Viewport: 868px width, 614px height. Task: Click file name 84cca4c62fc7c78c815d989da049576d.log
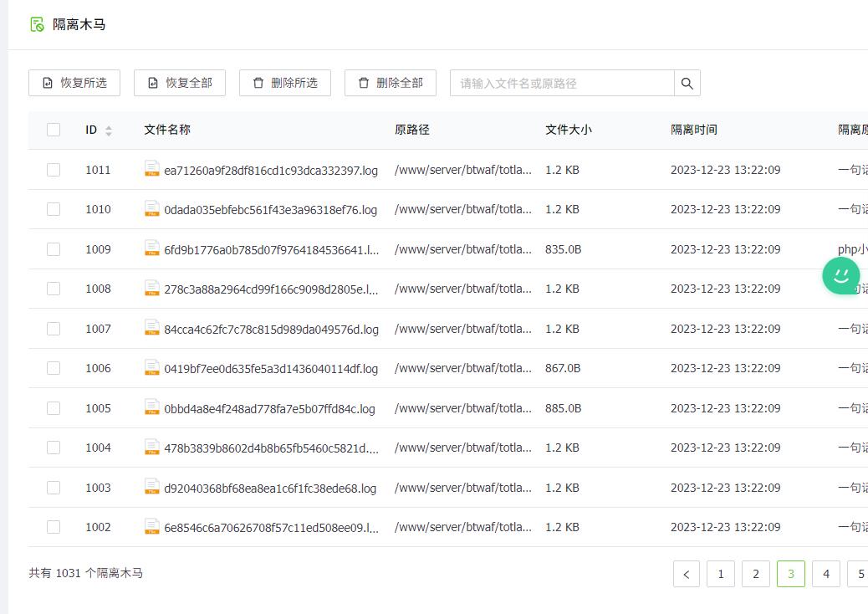point(271,330)
